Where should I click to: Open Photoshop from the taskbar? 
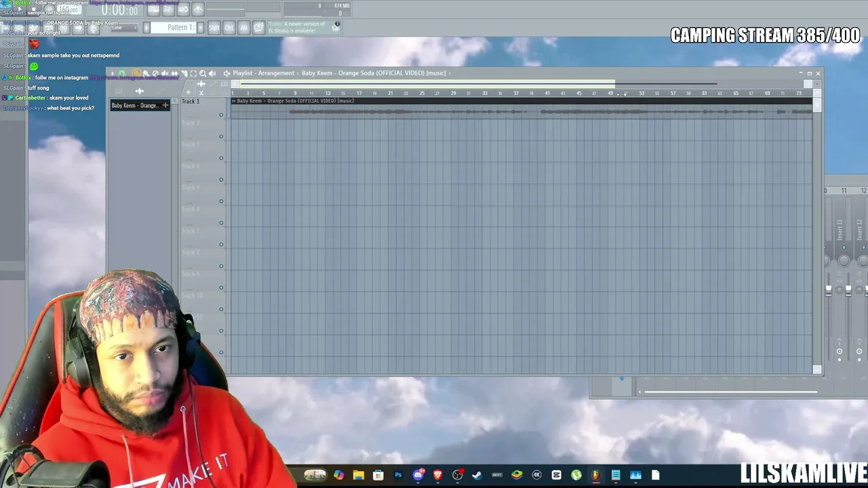pyautogui.click(x=398, y=475)
